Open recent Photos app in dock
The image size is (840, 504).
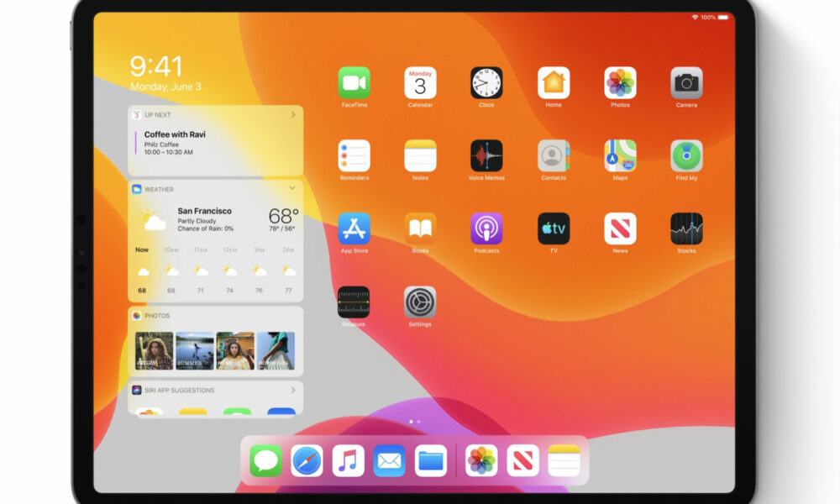click(x=481, y=460)
